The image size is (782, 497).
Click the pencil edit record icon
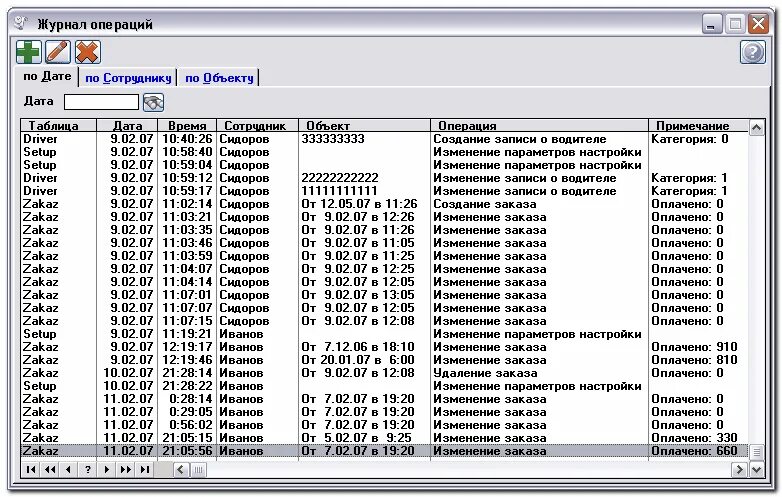[58, 52]
